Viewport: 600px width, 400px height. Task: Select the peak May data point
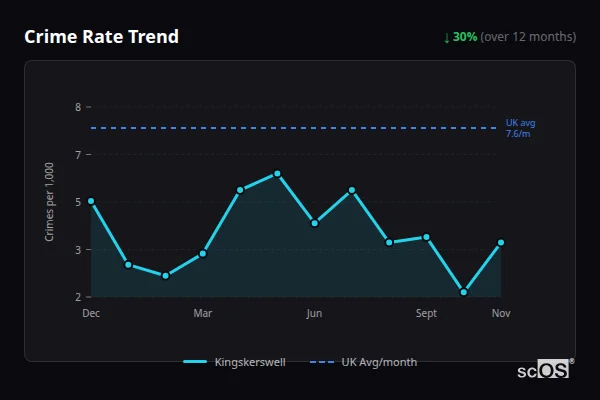pyautogui.click(x=277, y=174)
